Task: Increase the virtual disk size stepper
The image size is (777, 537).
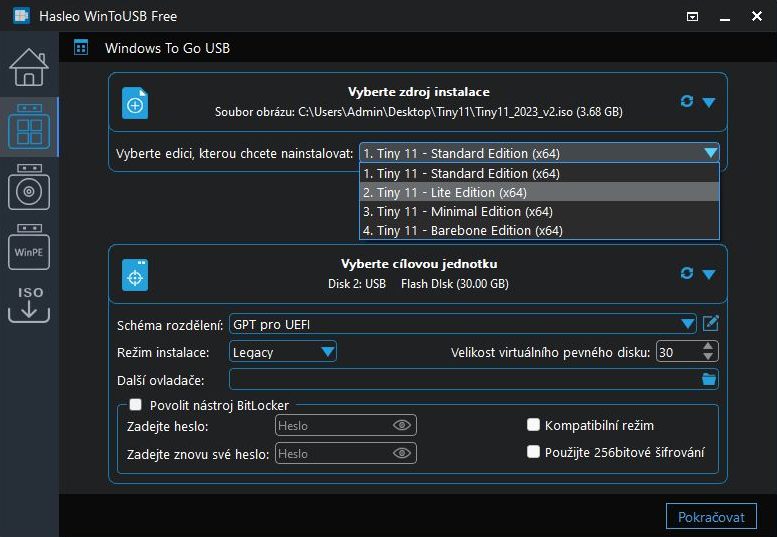Action: click(x=708, y=347)
